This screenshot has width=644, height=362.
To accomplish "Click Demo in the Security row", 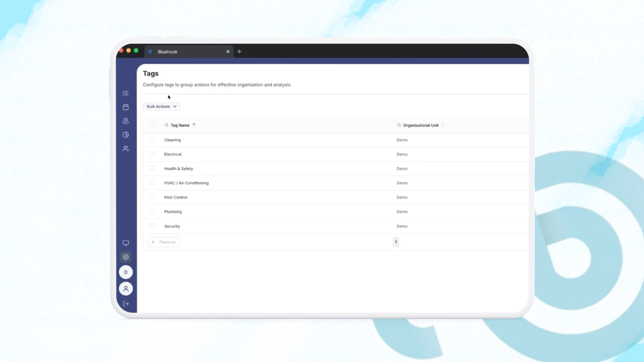I will pos(402,226).
